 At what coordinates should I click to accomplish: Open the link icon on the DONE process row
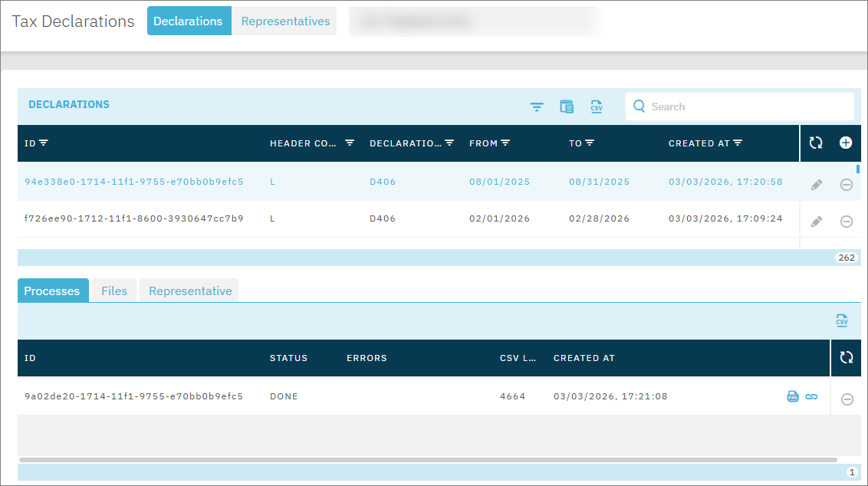[x=812, y=396]
